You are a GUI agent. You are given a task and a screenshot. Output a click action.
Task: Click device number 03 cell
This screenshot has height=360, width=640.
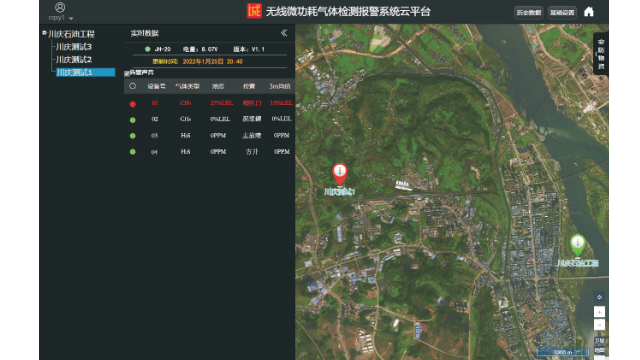click(x=154, y=136)
